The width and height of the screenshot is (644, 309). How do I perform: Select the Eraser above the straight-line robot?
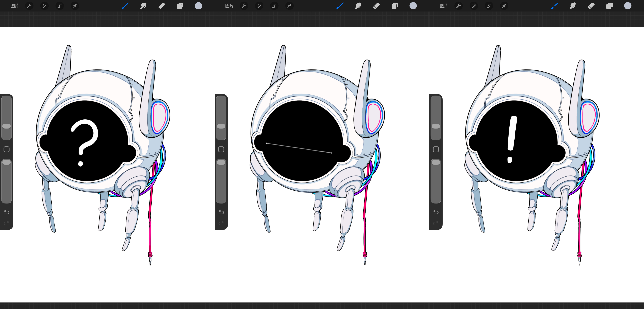pyautogui.click(x=376, y=6)
